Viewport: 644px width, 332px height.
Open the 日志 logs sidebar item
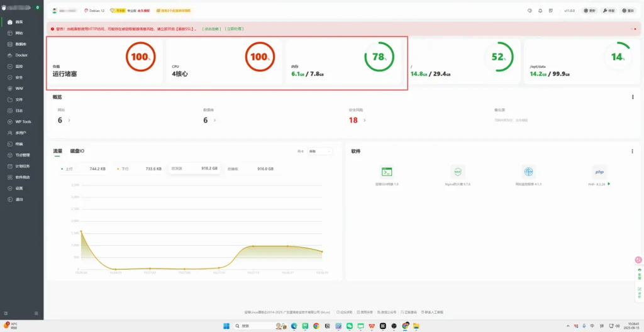pyautogui.click(x=21, y=111)
